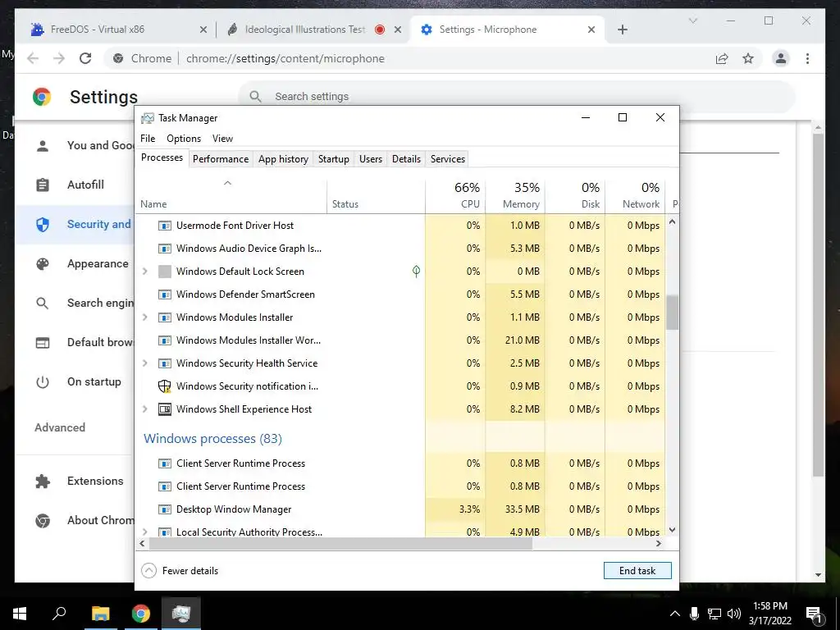Screen dimensions: 840x630
Task: Switch to Ideological Illustrations Test tab
Action: click(x=313, y=30)
